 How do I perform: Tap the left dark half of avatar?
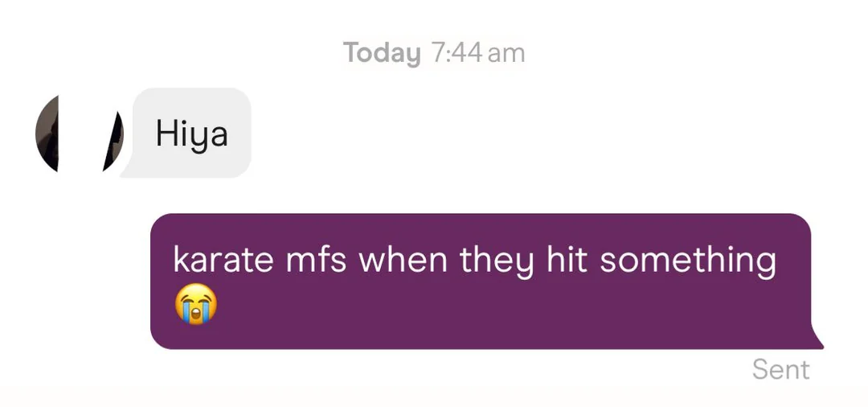[47, 134]
